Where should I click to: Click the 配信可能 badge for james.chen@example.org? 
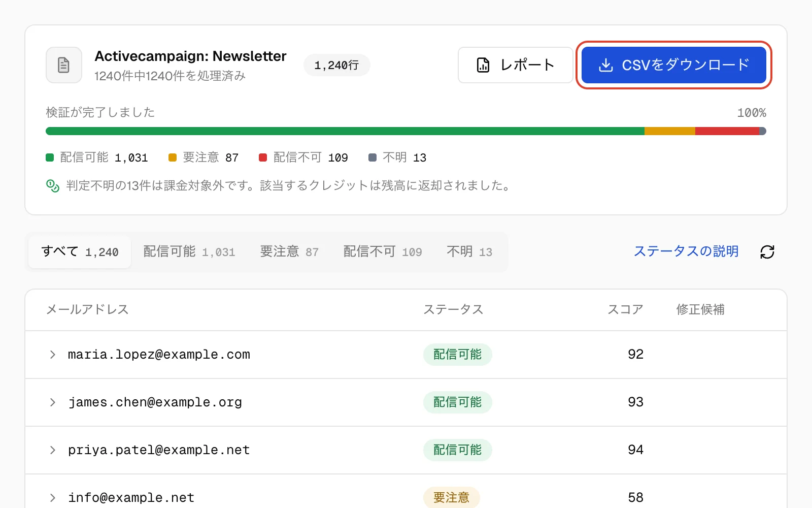(458, 402)
